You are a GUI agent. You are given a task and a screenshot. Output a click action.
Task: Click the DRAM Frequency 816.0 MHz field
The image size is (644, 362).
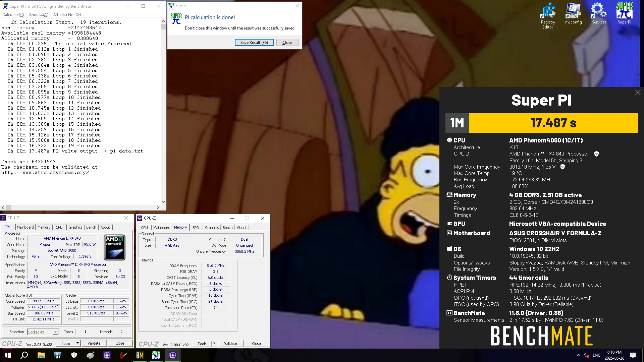pyautogui.click(x=216, y=265)
